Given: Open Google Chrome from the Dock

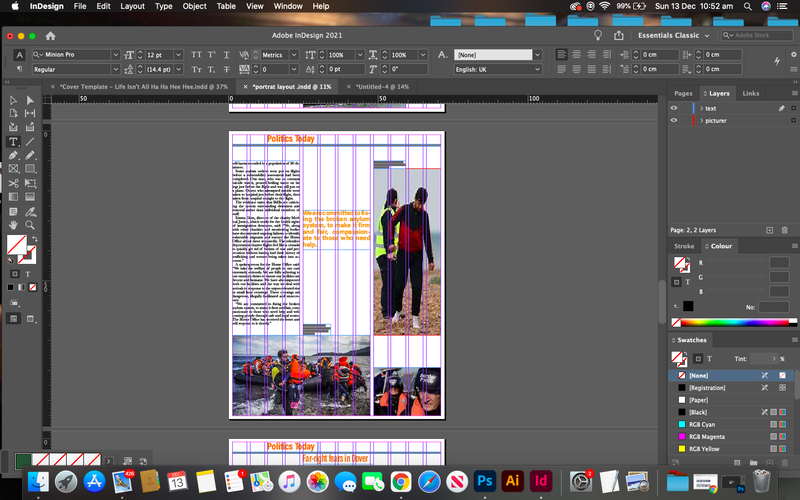Looking at the screenshot, I should [401, 481].
